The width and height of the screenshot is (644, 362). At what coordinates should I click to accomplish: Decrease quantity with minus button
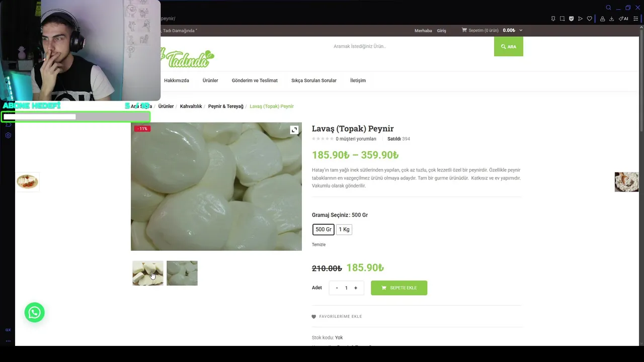[x=337, y=288]
